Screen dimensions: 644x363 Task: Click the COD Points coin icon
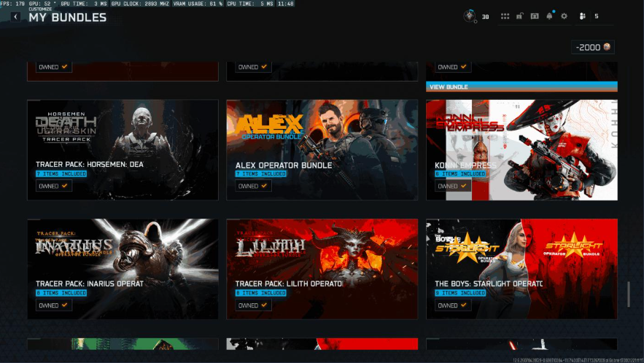pyautogui.click(x=607, y=47)
